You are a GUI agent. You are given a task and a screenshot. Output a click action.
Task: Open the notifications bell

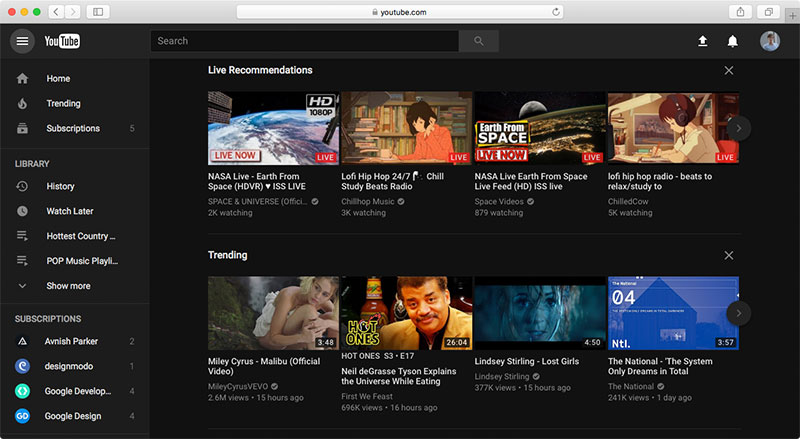(x=732, y=41)
